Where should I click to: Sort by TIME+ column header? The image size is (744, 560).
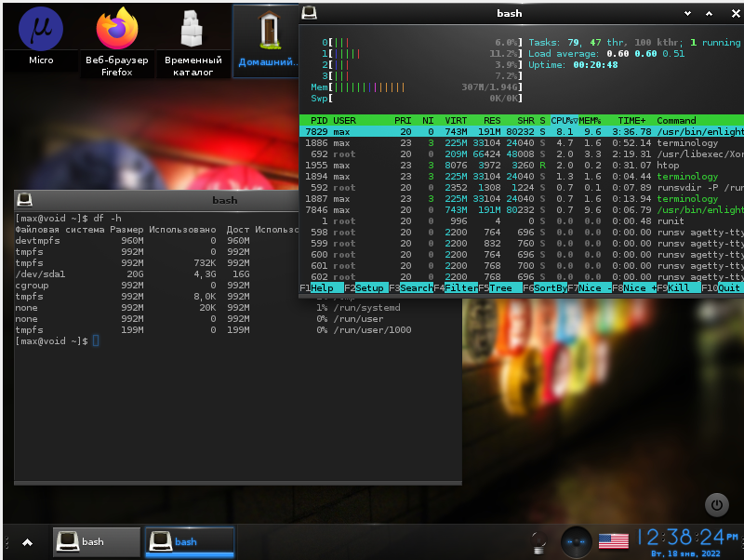pyautogui.click(x=631, y=121)
